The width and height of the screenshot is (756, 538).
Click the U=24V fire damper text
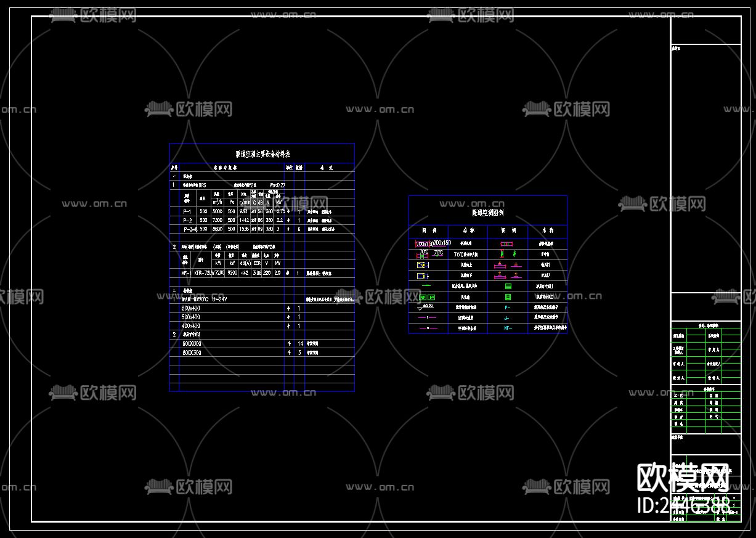tap(220, 299)
